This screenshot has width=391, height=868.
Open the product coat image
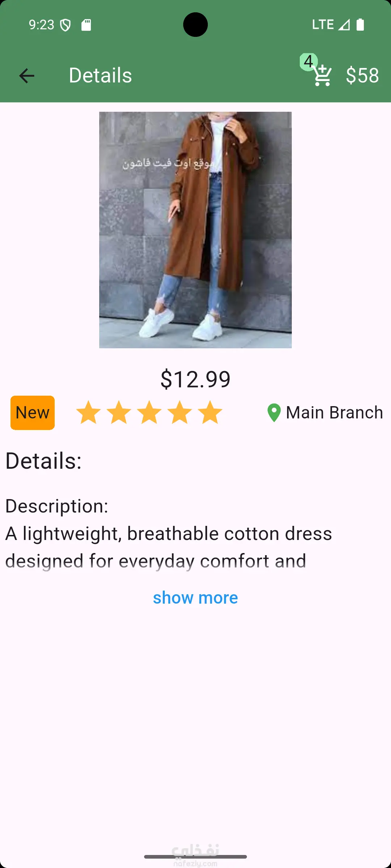195,230
